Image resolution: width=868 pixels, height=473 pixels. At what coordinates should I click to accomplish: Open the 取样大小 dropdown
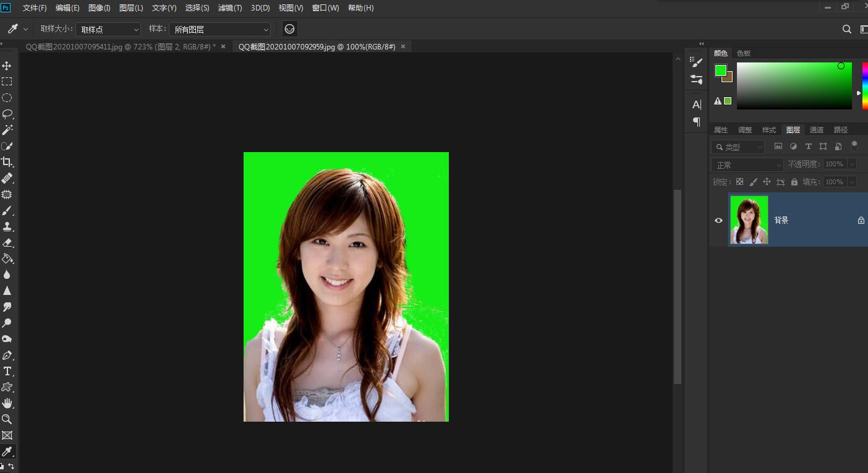pos(108,29)
